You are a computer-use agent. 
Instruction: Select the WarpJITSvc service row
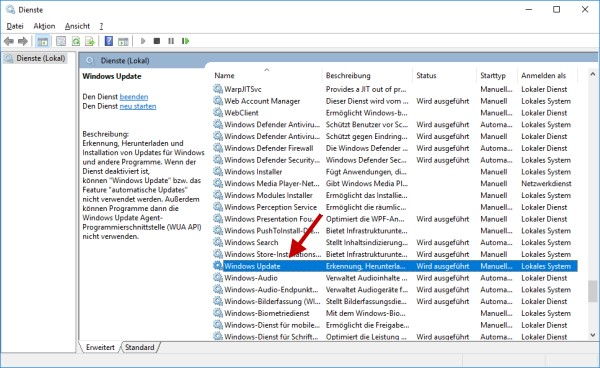pos(395,89)
